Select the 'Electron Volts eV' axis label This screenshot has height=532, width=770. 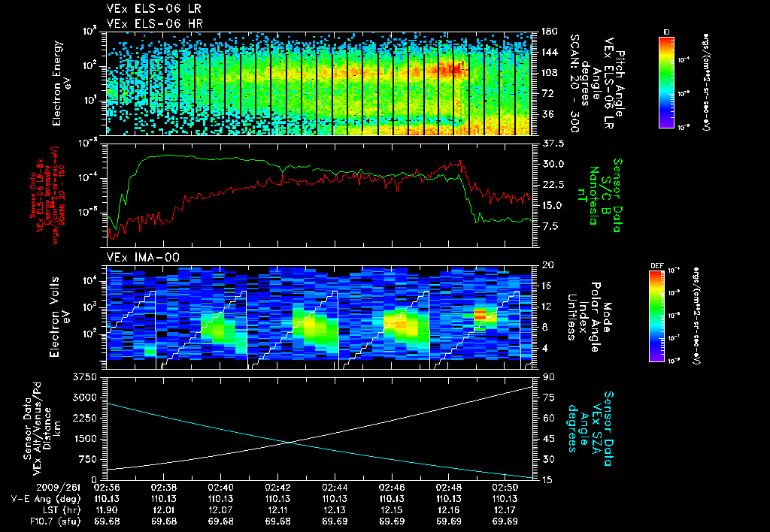(60, 317)
